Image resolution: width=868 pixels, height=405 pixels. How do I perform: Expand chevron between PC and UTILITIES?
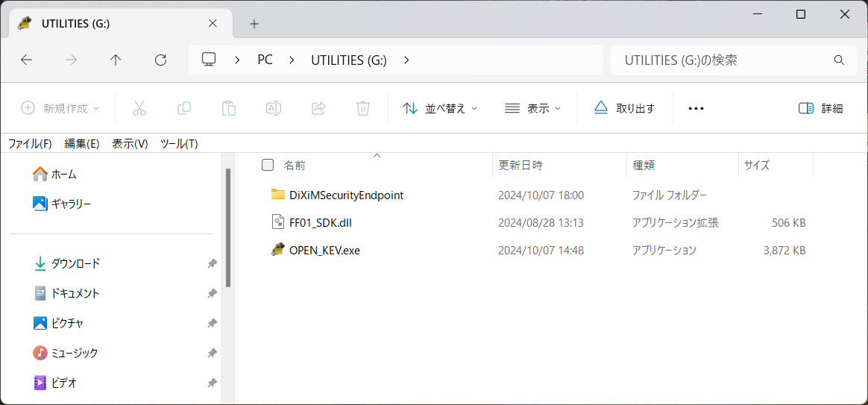(292, 60)
